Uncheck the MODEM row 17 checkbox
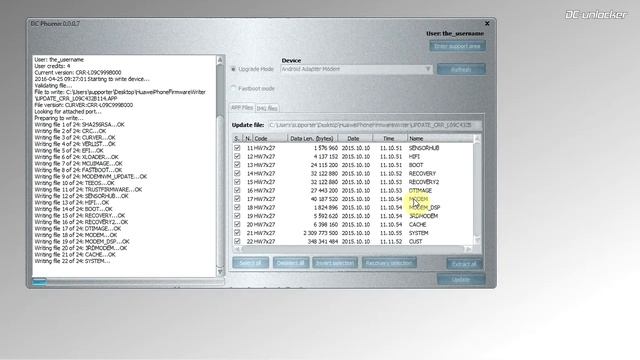Screen dimensions: 640x360 (x=237, y=199)
